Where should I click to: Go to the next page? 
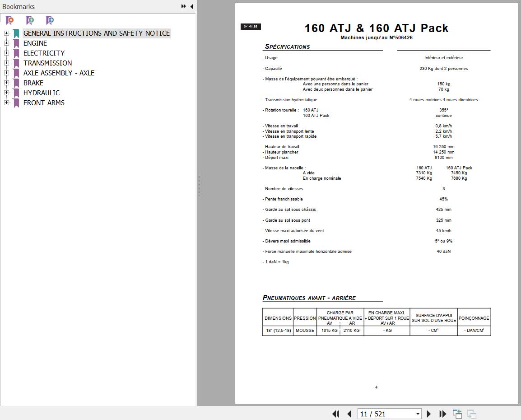[x=428, y=414]
